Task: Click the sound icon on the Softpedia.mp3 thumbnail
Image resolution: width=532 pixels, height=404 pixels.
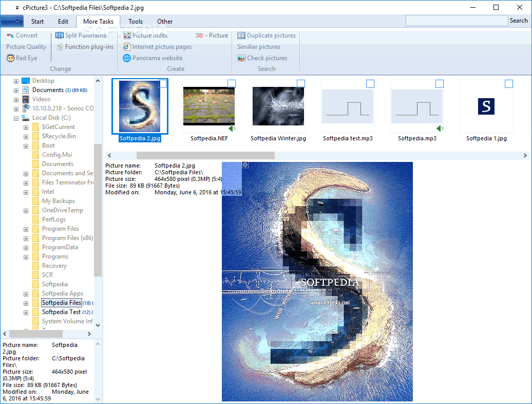Action: click(x=440, y=128)
